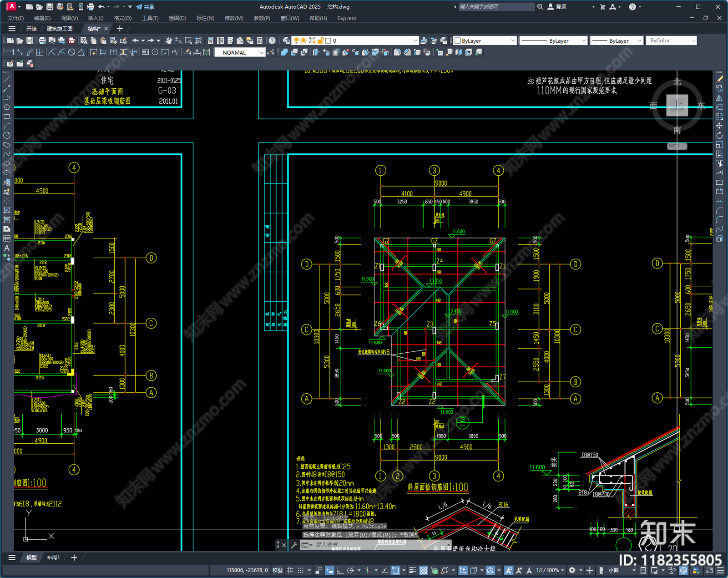The image size is (728, 578).
Task: Open the Express menu
Action: click(x=347, y=18)
